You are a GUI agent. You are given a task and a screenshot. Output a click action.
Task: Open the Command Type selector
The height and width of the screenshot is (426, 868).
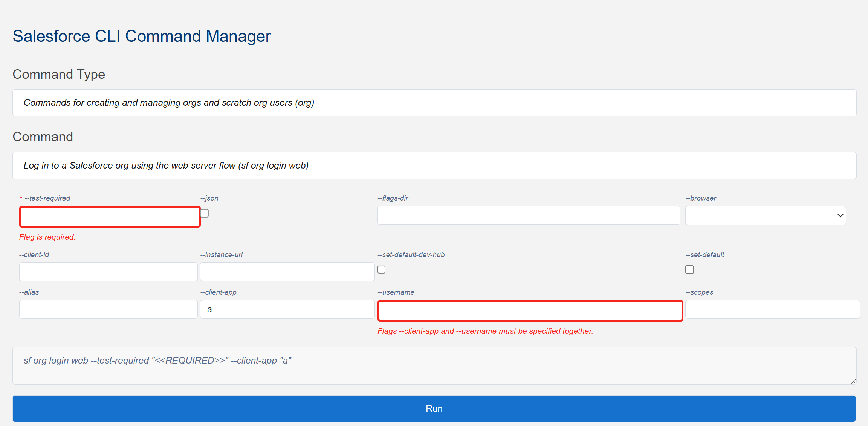click(434, 103)
